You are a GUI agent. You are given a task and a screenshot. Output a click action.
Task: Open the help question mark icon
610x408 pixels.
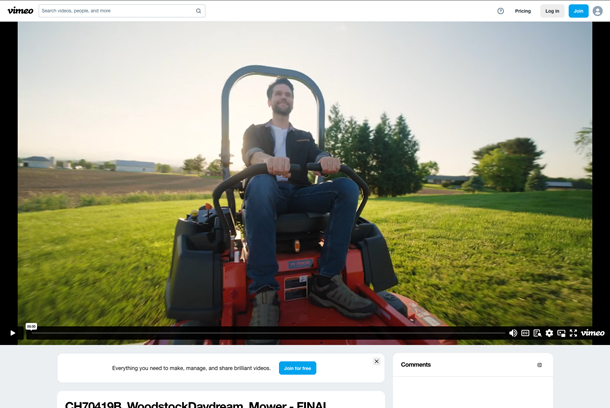pyautogui.click(x=500, y=11)
